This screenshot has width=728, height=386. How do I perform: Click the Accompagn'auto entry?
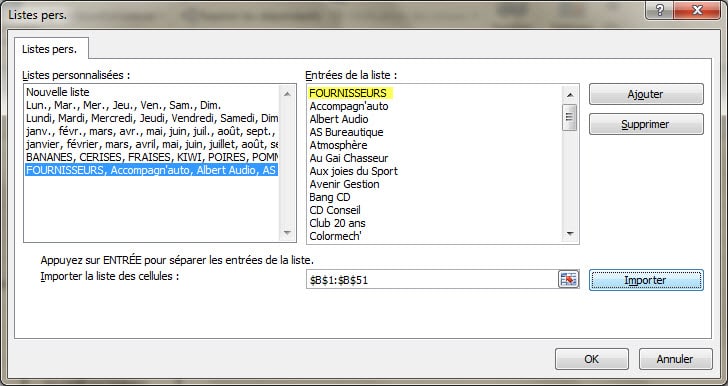[x=349, y=106]
